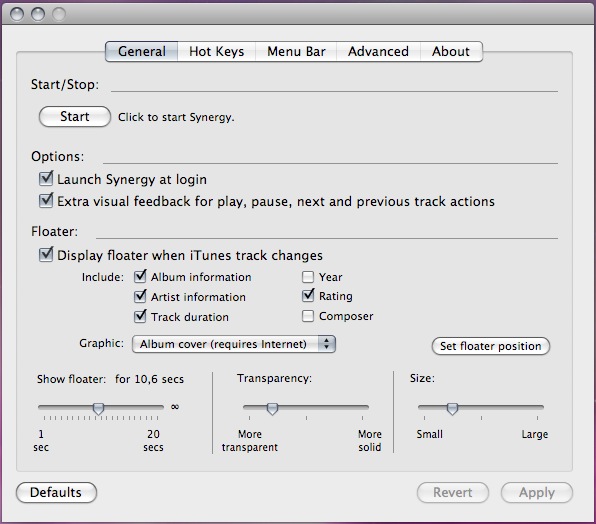
Task: Click the 'More transparent' slider label
Action: pyautogui.click(x=250, y=440)
